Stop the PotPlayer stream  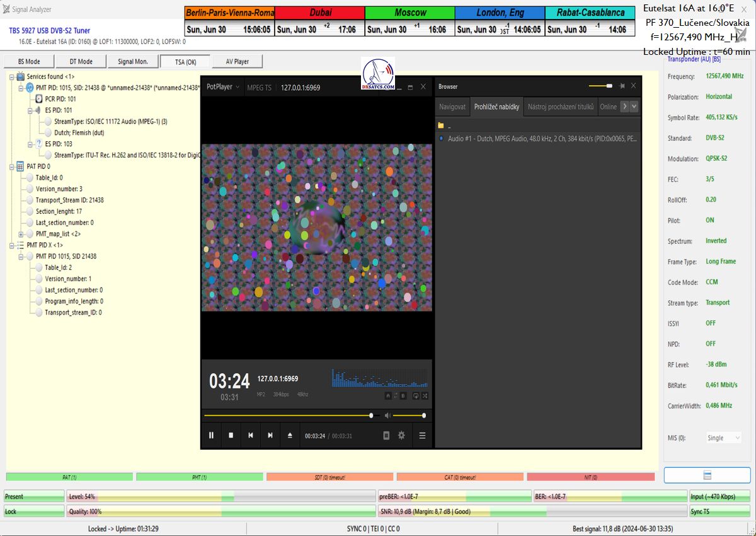(x=231, y=435)
